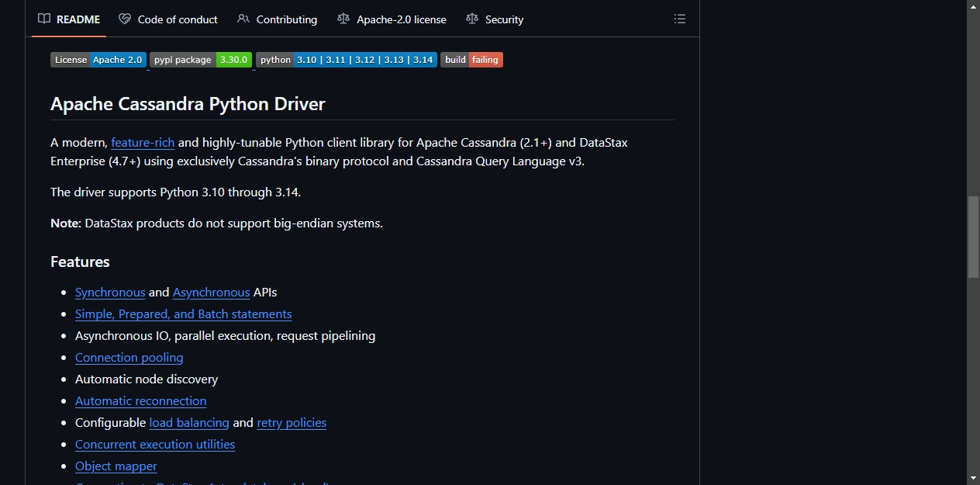Click the Apache Cassandra Python Driver heading
This screenshot has width=980, height=485.
coord(188,104)
